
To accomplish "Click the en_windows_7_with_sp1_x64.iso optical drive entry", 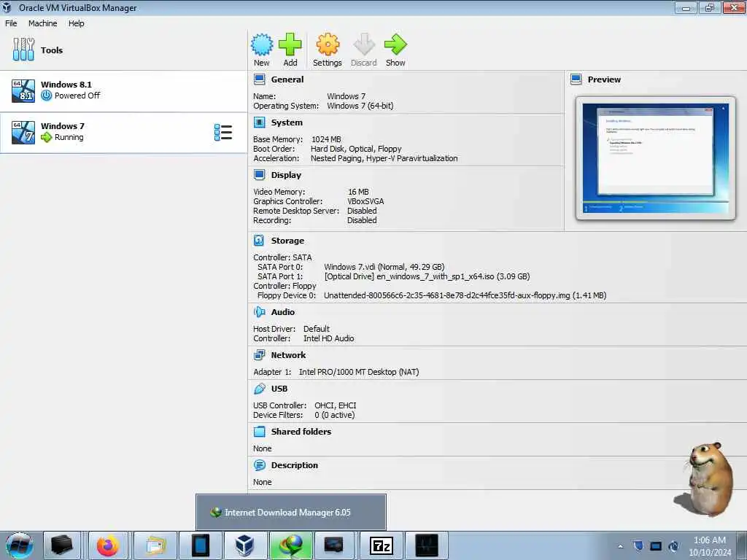I will pos(427,276).
